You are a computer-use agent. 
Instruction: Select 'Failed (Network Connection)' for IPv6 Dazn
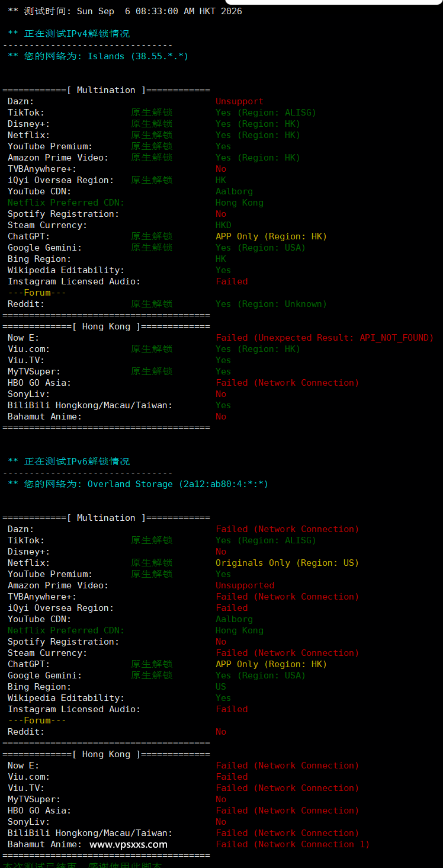pos(287,529)
